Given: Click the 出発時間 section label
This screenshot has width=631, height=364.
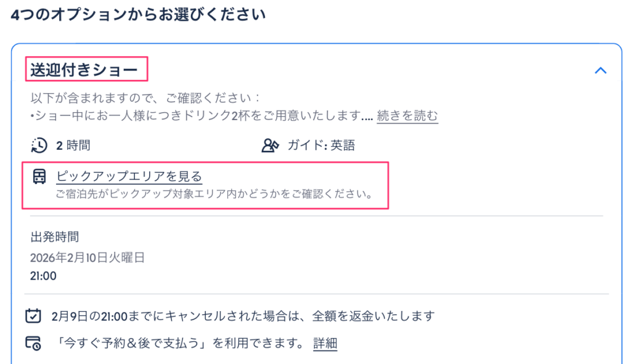Looking at the screenshot, I should coord(55,237).
